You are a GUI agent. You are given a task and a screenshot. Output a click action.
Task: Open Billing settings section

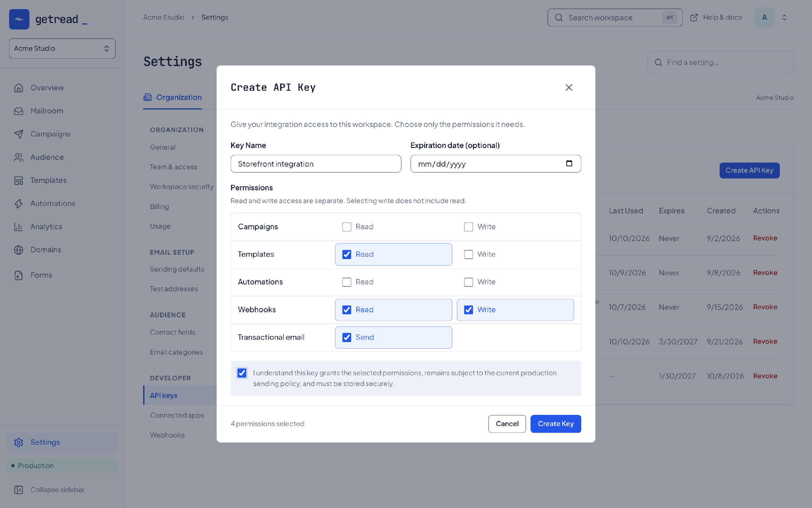[x=159, y=207]
